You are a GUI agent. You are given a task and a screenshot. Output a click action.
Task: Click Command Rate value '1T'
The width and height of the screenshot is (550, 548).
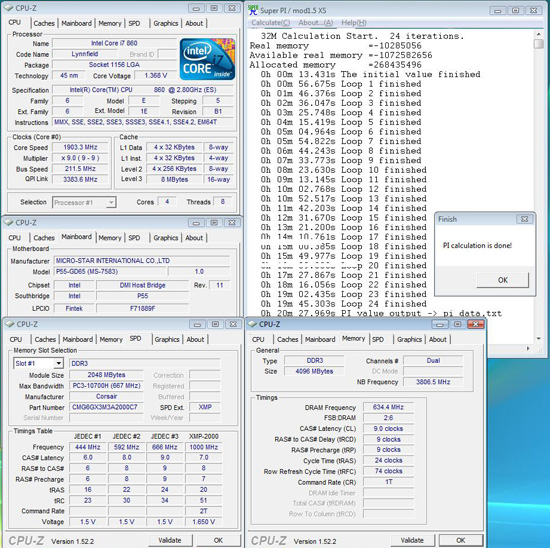pyautogui.click(x=388, y=482)
